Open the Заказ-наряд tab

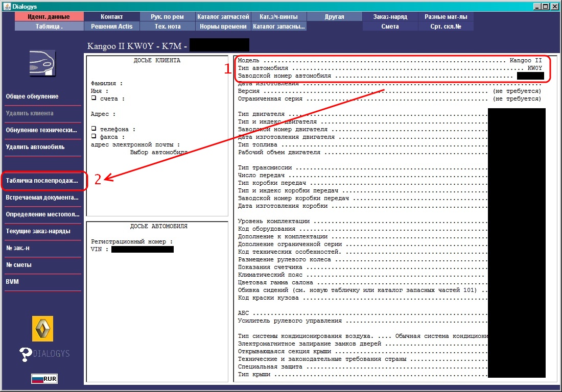390,16
